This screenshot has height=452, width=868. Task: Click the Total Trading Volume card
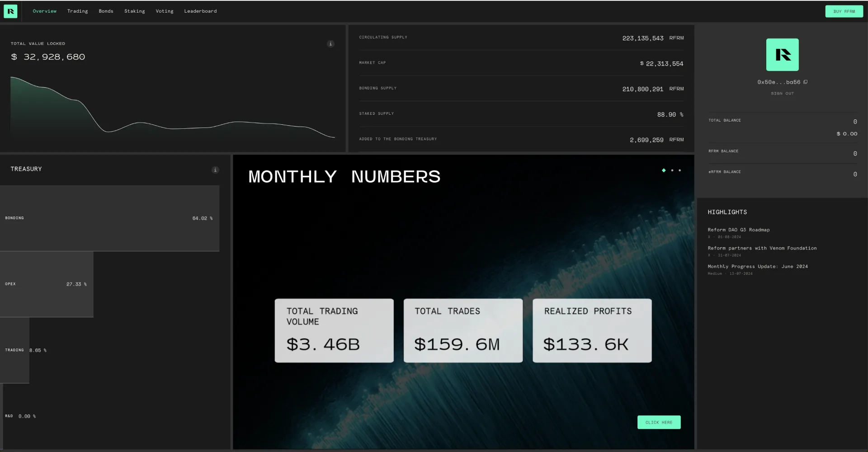(334, 330)
